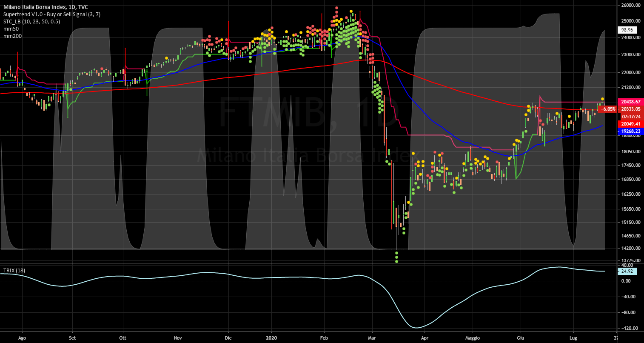Click the 22000.00 price axis label
Screen dimensions: 644x343
pos(631,72)
